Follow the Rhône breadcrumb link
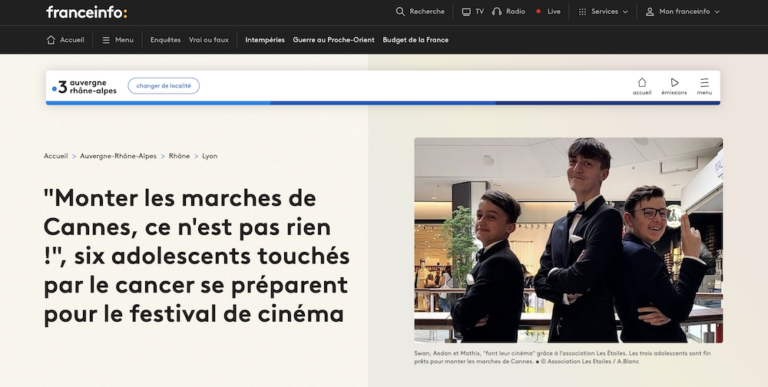 click(179, 156)
